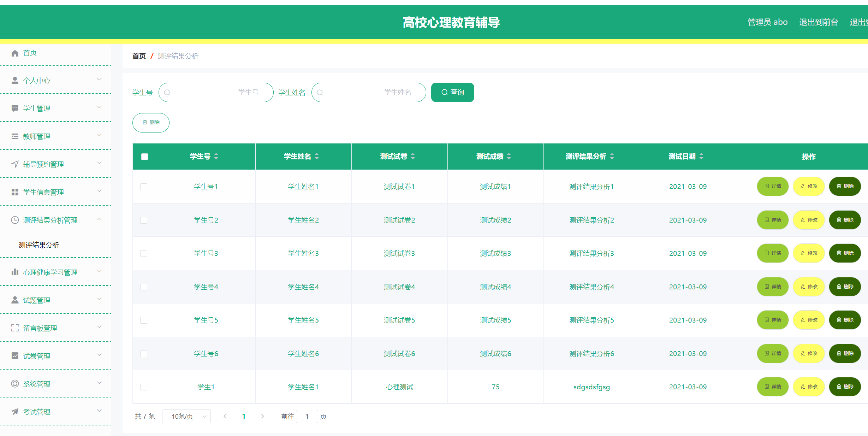The image size is (868, 436).
Task: Click 退出到前台 link in header
Action: pos(818,22)
